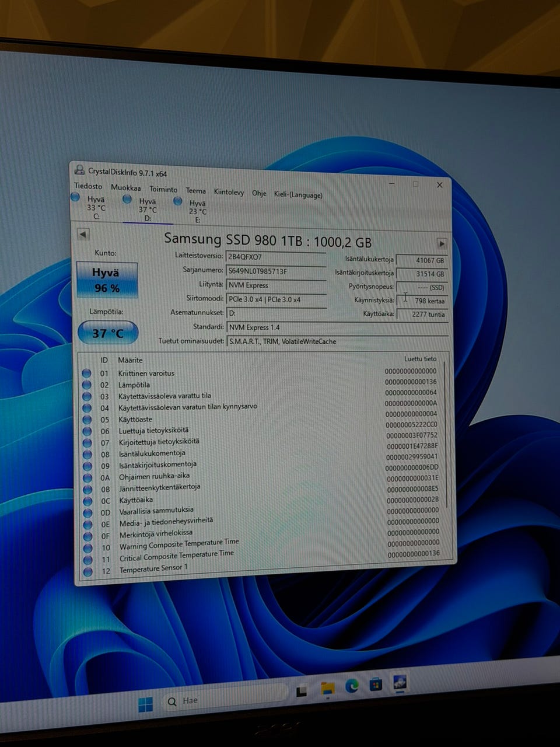Click the Asematunnukset field D:
The image size is (560, 747).
click(x=276, y=313)
